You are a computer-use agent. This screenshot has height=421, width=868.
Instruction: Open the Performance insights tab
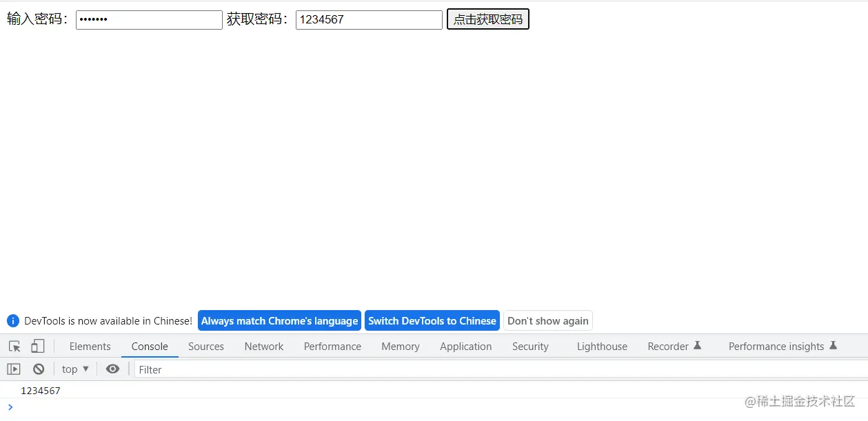783,347
